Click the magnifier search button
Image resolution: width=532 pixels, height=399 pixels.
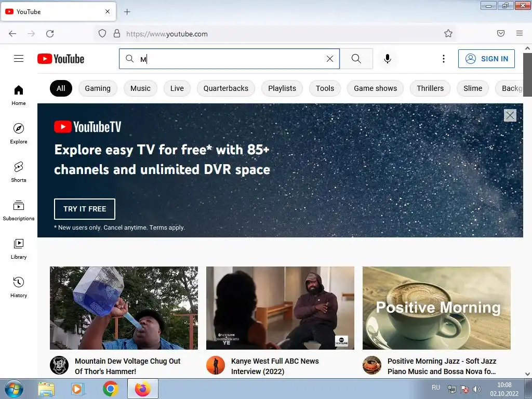[356, 59]
